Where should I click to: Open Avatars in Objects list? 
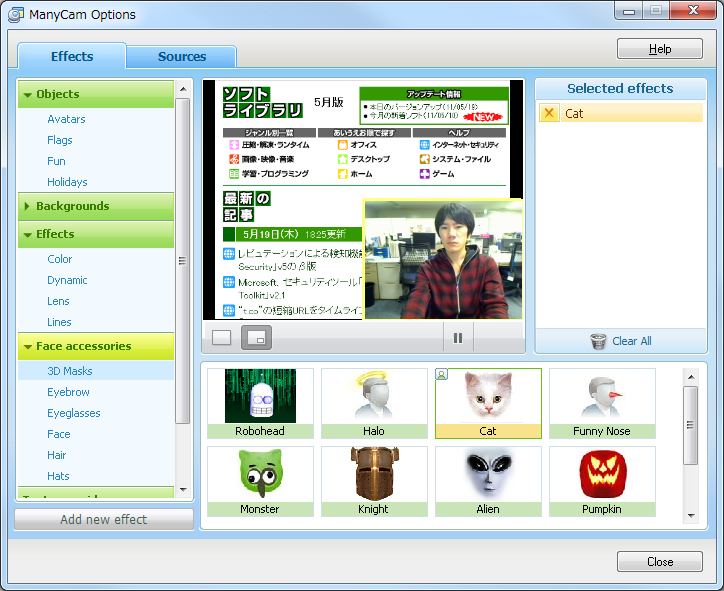point(66,119)
